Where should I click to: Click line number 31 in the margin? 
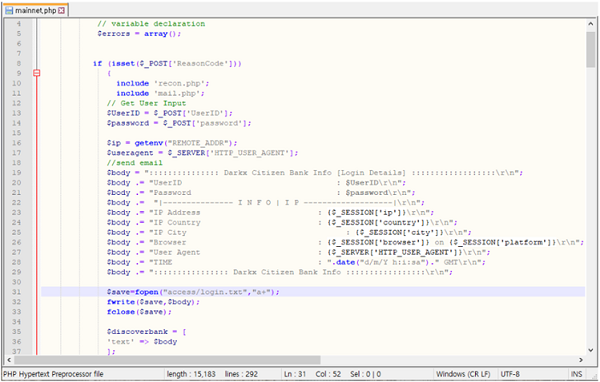(x=16, y=292)
